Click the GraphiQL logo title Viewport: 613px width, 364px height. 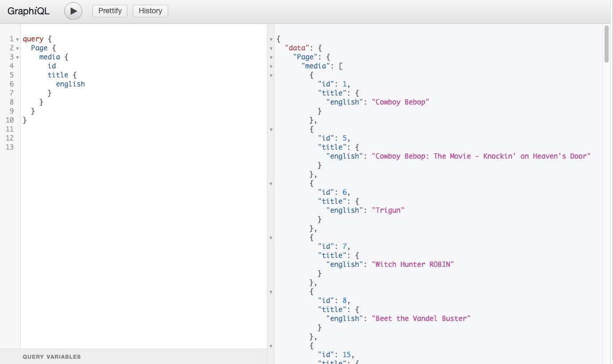click(x=29, y=11)
